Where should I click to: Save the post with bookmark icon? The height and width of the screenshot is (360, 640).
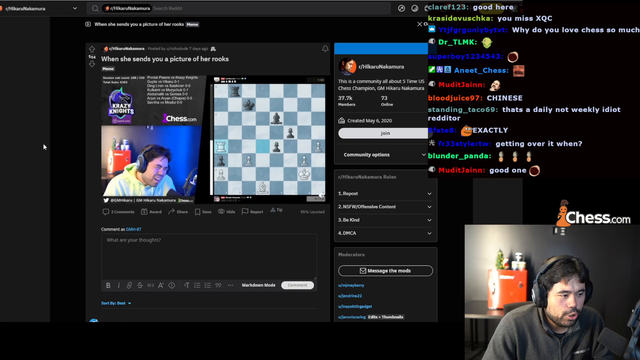click(203, 212)
